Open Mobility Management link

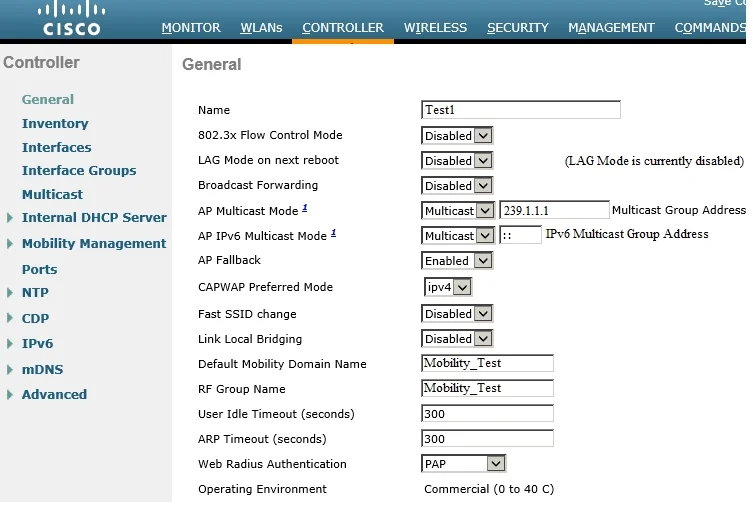click(94, 243)
